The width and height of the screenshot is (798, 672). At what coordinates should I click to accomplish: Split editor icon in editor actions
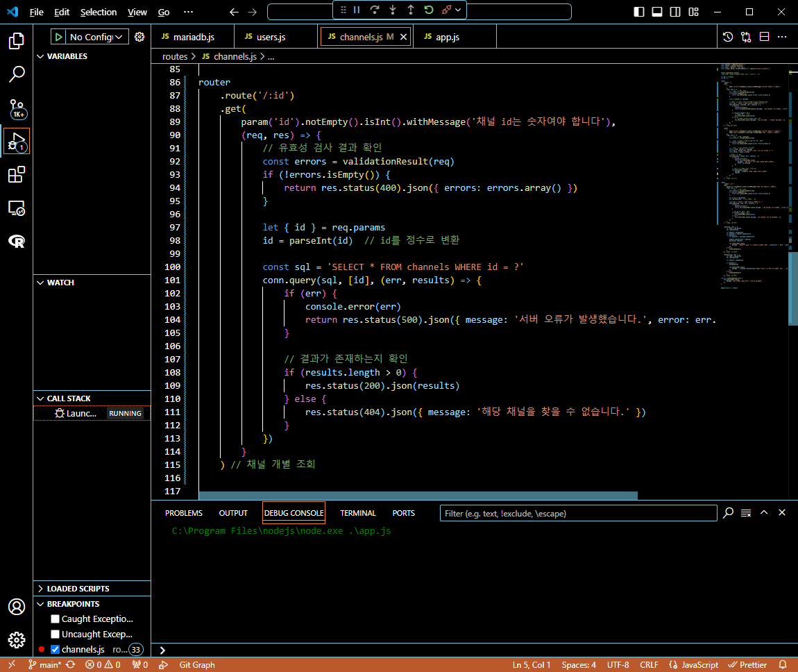(x=764, y=37)
